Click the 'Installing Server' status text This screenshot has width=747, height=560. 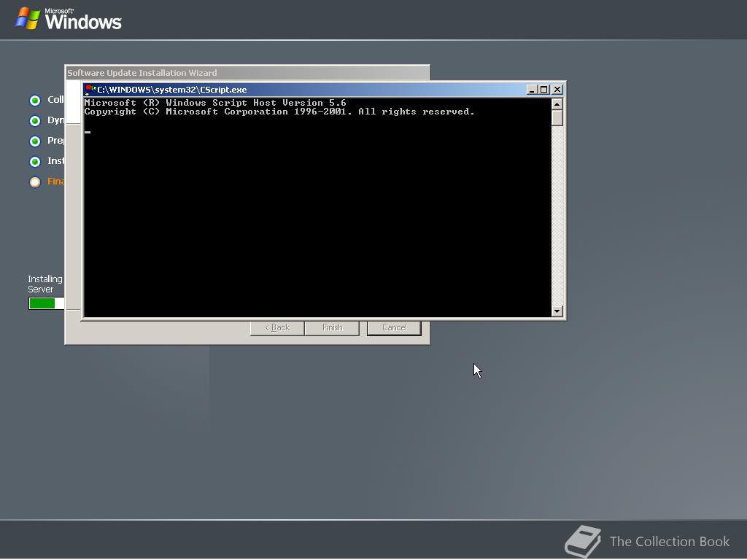[44, 284]
